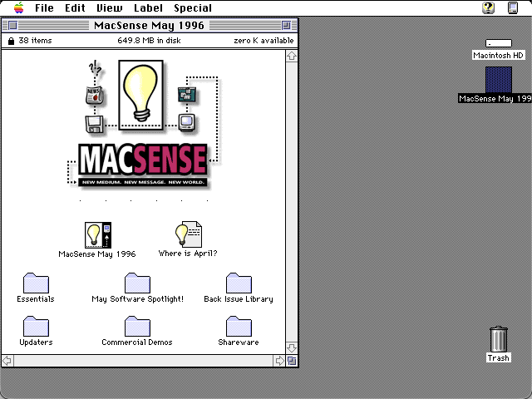Click the vertical scroll down arrow
The height and width of the screenshot is (399, 532).
292,348
